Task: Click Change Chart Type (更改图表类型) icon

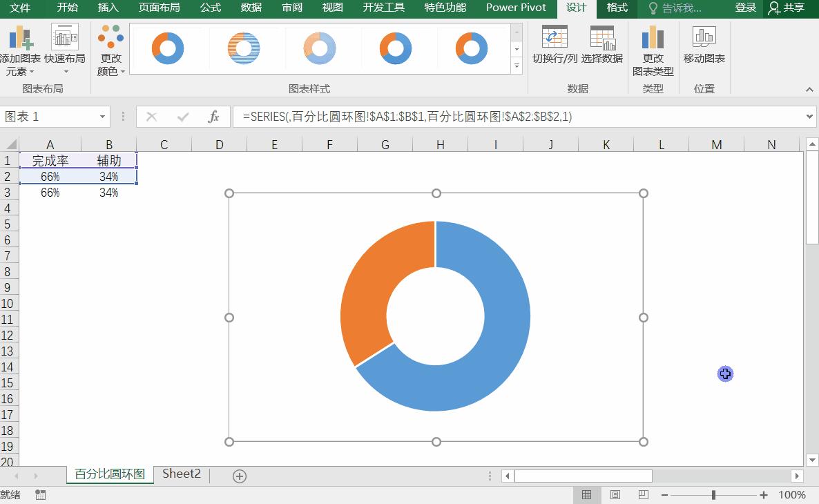Action: [x=653, y=37]
